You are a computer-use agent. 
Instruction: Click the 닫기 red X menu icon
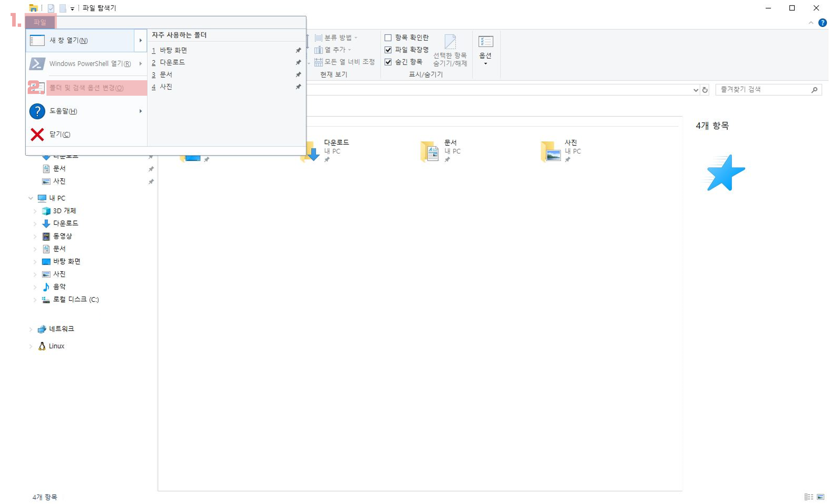37,134
